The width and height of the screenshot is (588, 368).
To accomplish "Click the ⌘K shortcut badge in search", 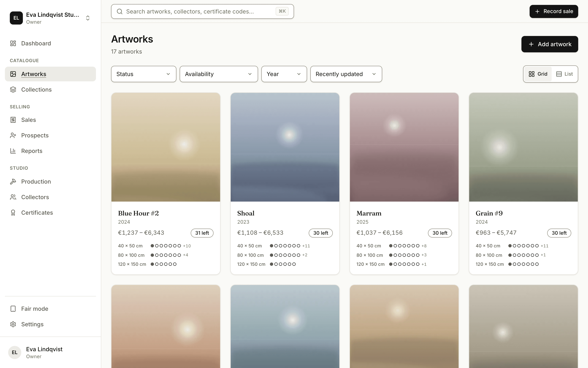I will point(282,11).
